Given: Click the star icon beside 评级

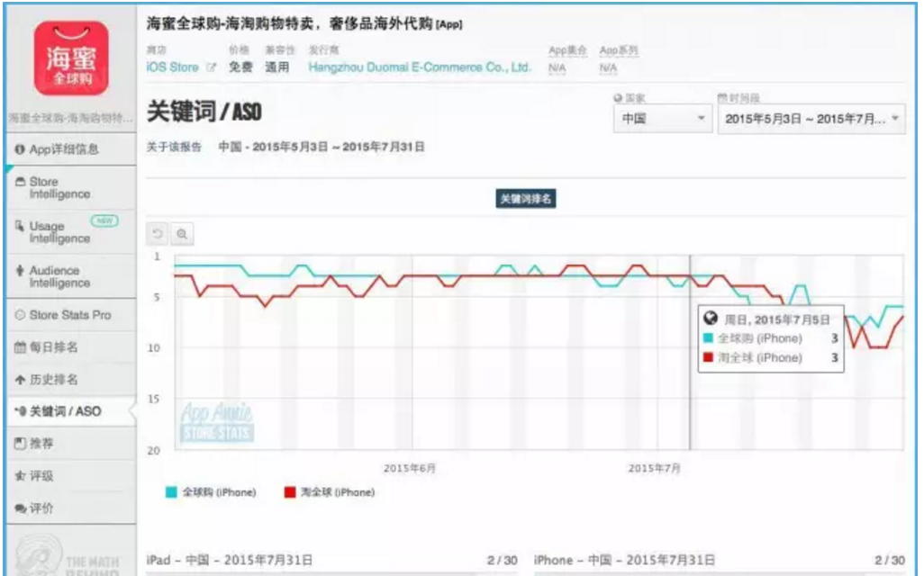Looking at the screenshot, I should 20,476.
